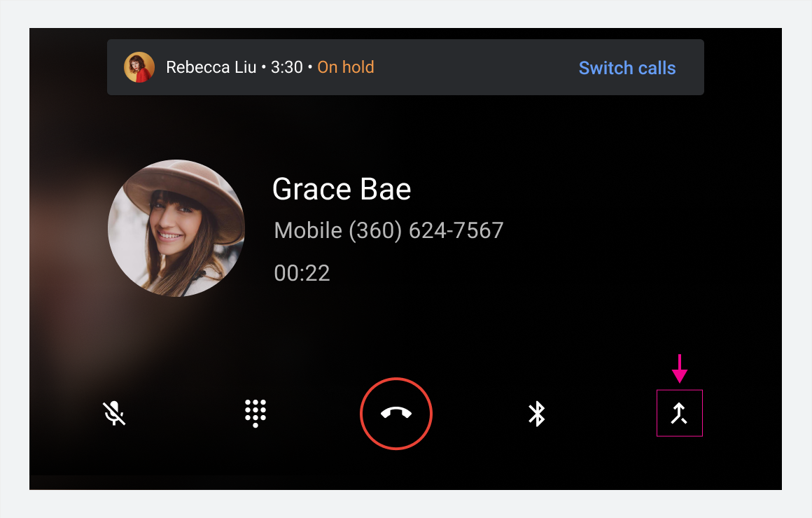The image size is (812, 518).
Task: Choose Bluetooth as audio output
Action: (x=538, y=414)
